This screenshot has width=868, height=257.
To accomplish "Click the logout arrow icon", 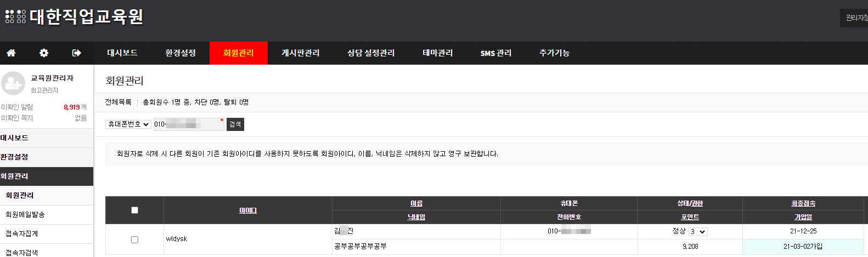I will (76, 53).
